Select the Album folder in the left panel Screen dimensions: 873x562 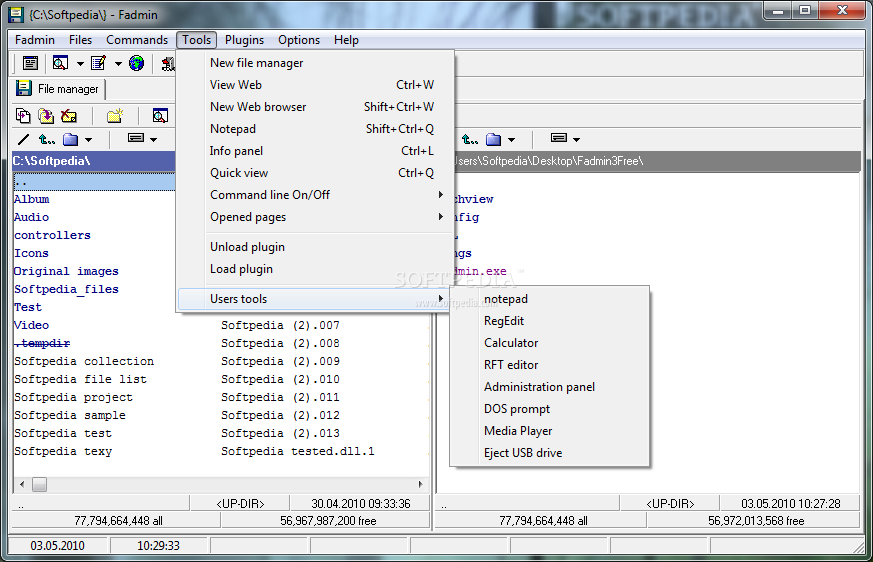32,199
